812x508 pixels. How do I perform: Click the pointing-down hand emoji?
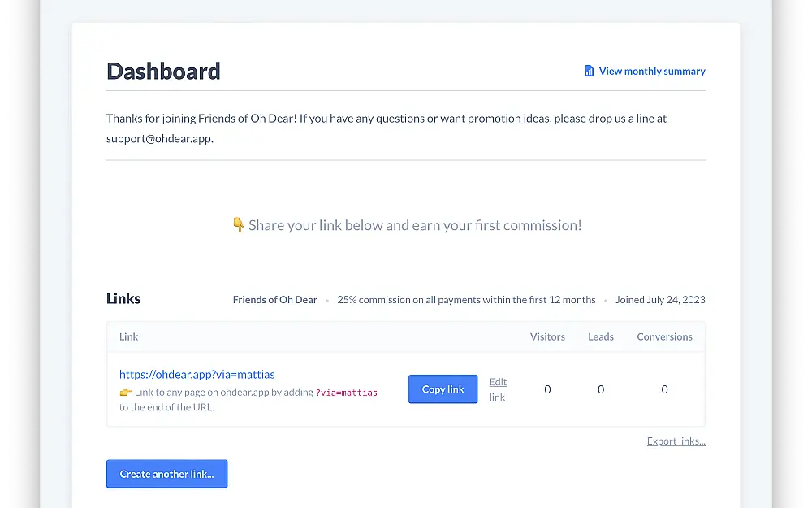238,225
